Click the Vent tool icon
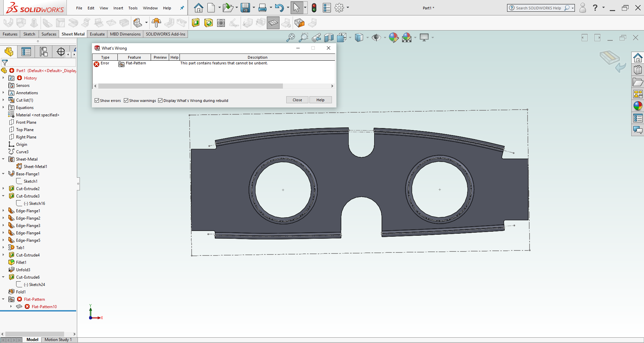The height and width of the screenshot is (343, 644). 221,23
